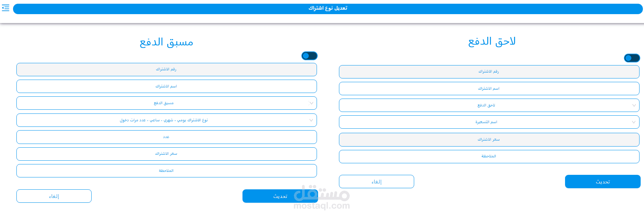Image resolution: width=644 pixels, height=215 pixels.
Task: Click الملاحظة field in prepaid form
Action: click(x=166, y=171)
